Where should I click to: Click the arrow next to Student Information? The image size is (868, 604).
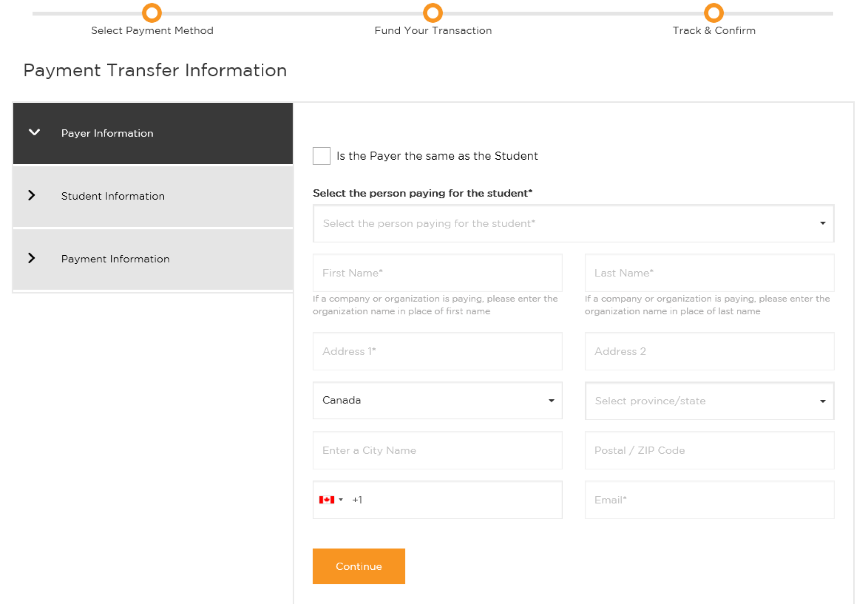(x=32, y=195)
